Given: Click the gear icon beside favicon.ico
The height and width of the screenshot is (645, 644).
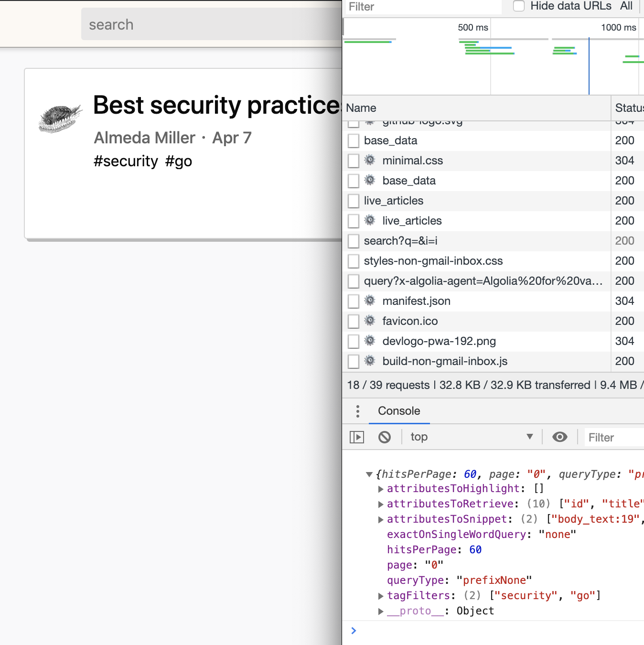Looking at the screenshot, I should pyautogui.click(x=370, y=321).
